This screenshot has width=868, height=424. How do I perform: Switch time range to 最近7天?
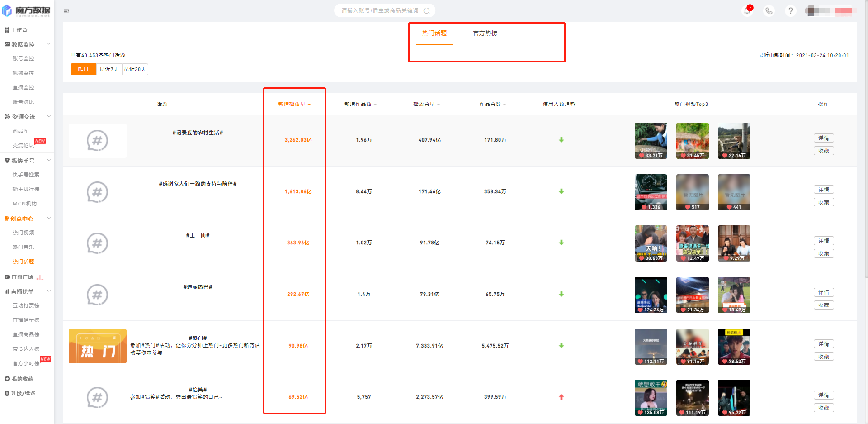point(109,69)
